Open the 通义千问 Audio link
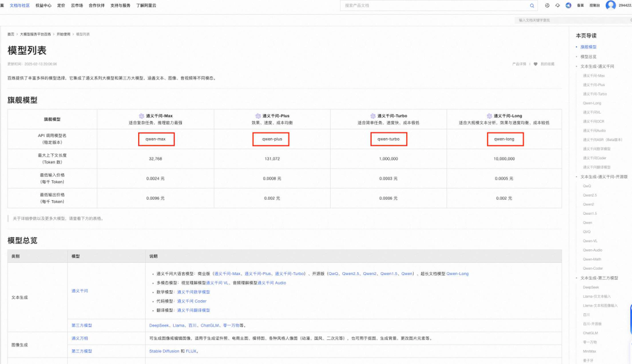The height and width of the screenshot is (364, 632). [x=272, y=283]
